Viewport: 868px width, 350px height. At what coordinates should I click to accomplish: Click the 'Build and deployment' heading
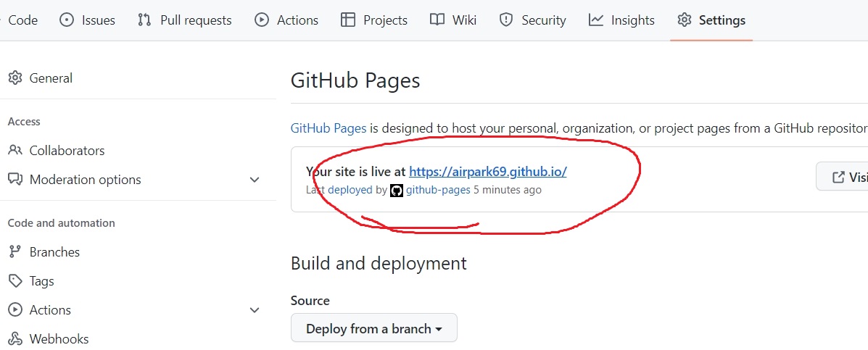point(379,263)
